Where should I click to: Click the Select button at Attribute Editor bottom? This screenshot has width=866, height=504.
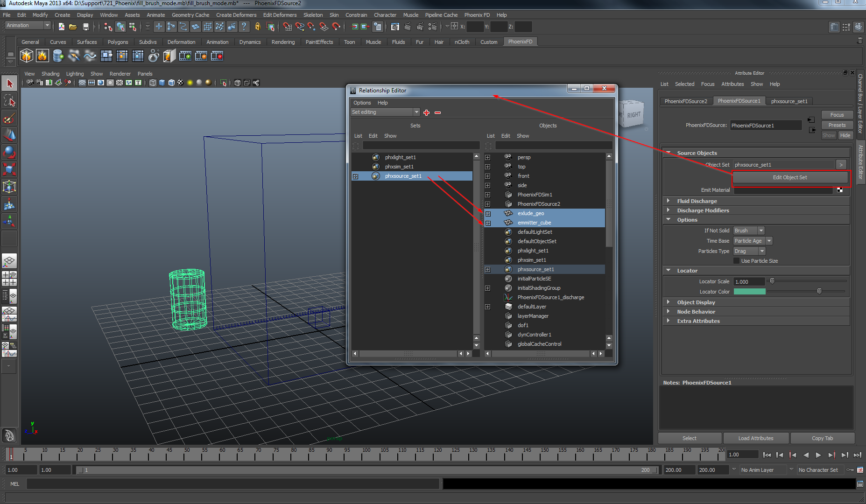click(690, 438)
